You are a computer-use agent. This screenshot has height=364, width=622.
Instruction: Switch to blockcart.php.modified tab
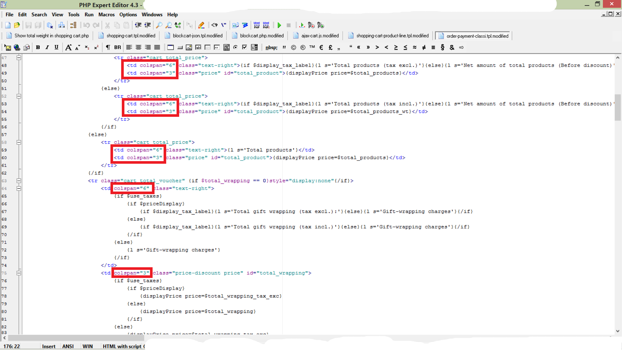(261, 36)
